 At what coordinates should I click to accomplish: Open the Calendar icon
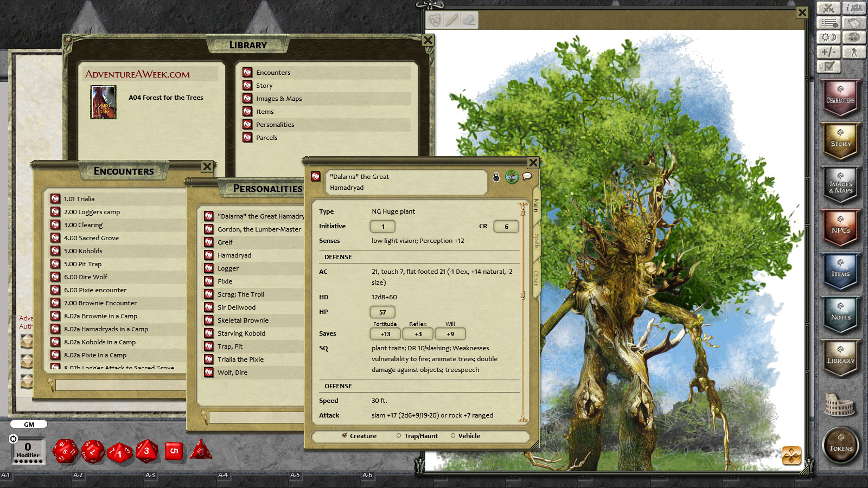(x=855, y=23)
